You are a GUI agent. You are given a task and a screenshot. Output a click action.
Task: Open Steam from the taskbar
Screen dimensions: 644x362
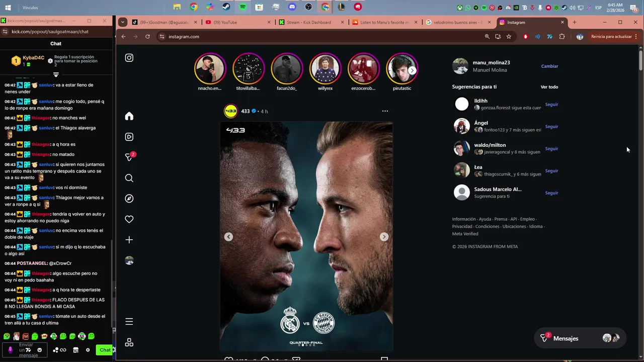click(226, 7)
